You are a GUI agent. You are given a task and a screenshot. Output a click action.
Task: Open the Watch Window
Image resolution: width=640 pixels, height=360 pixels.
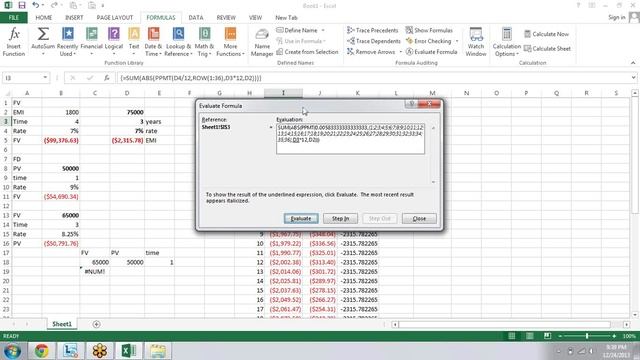[x=476, y=42]
